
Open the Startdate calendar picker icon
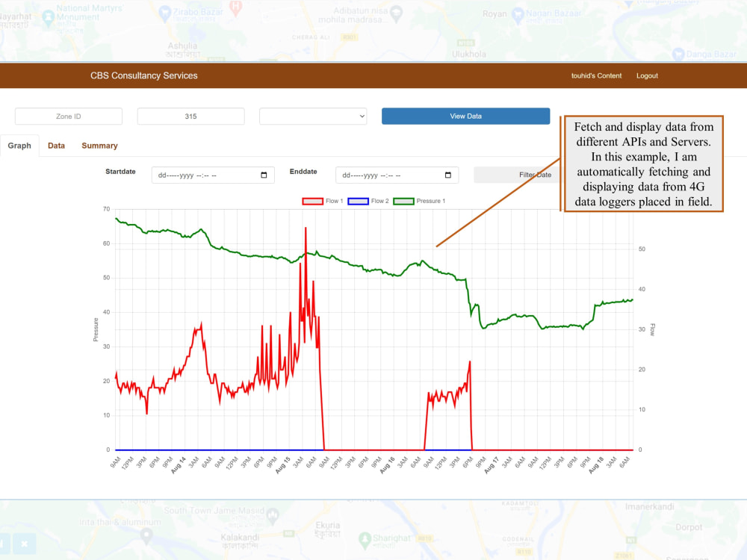(x=264, y=175)
